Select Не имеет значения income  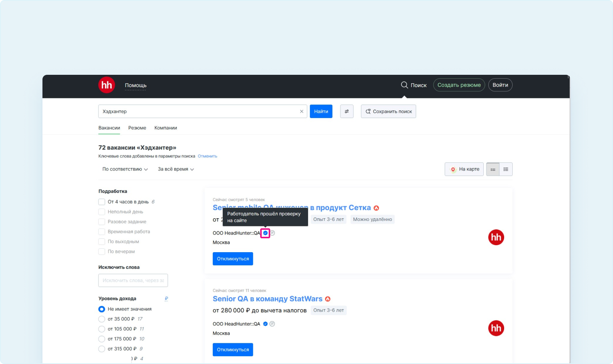pyautogui.click(x=102, y=309)
